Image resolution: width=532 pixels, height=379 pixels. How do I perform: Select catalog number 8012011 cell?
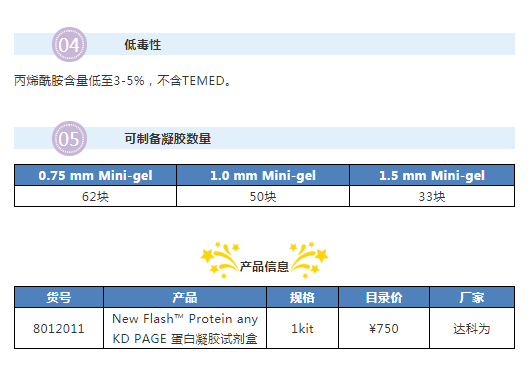tap(59, 328)
